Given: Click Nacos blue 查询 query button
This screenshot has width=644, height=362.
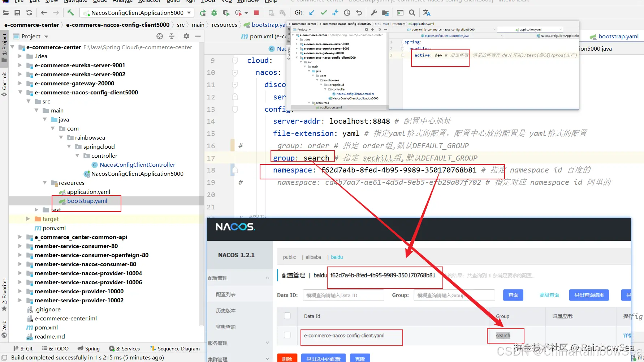Looking at the screenshot, I should [513, 295].
